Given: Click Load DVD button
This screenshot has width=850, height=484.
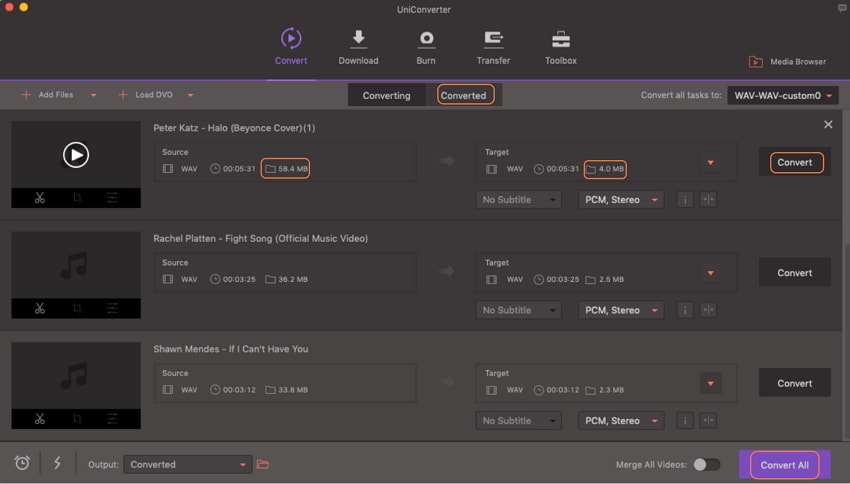Looking at the screenshot, I should coord(145,95).
